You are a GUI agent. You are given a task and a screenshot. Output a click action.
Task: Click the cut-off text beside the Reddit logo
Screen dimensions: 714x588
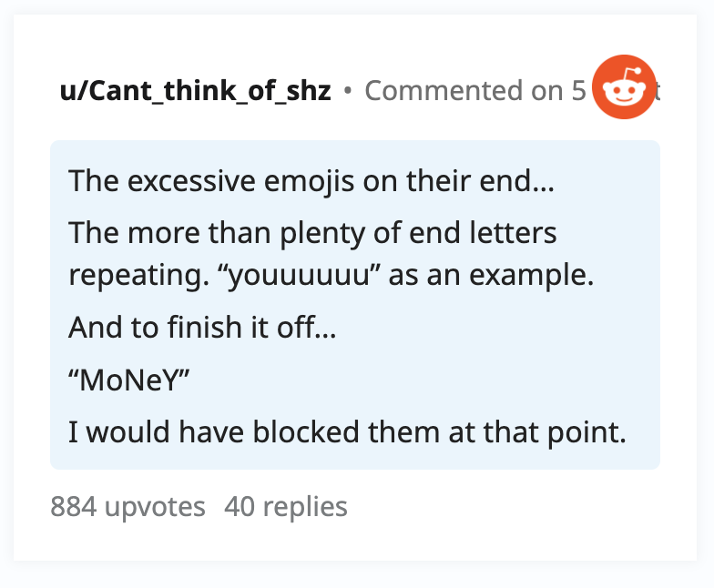coord(658,91)
